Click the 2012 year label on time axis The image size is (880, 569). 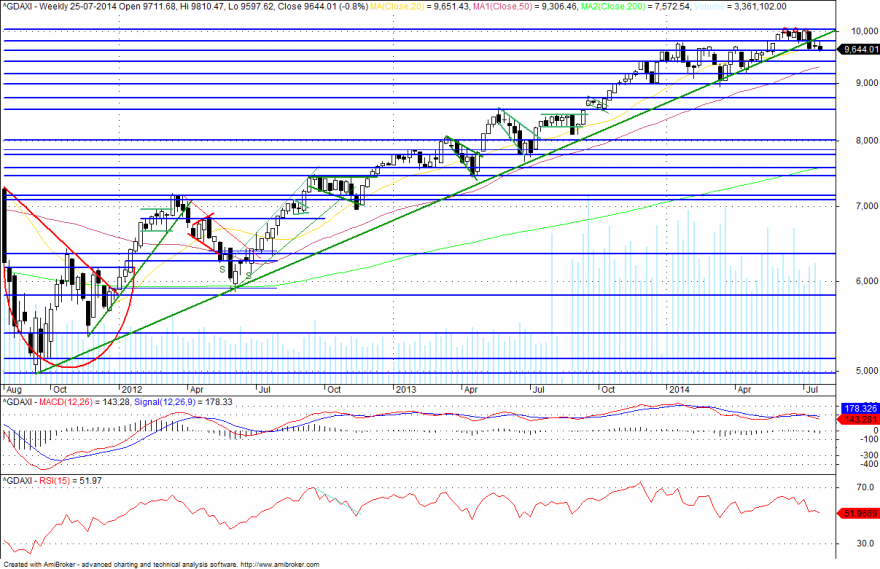point(132,389)
